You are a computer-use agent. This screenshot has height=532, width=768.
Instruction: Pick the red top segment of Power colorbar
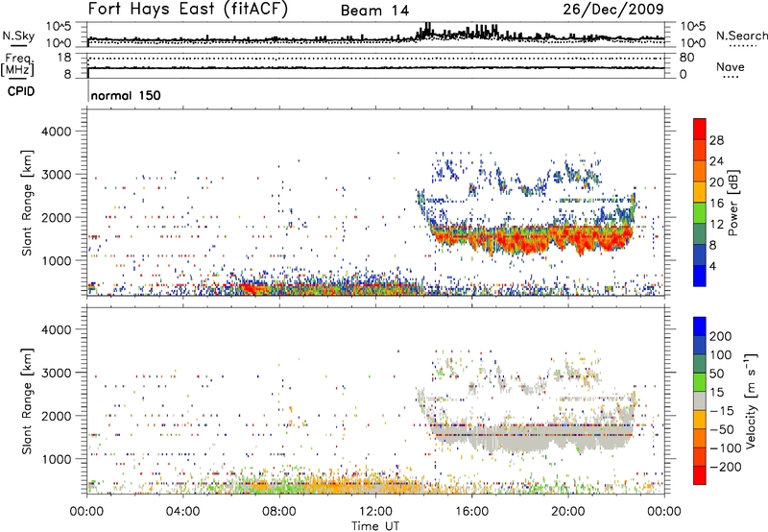pos(700,130)
